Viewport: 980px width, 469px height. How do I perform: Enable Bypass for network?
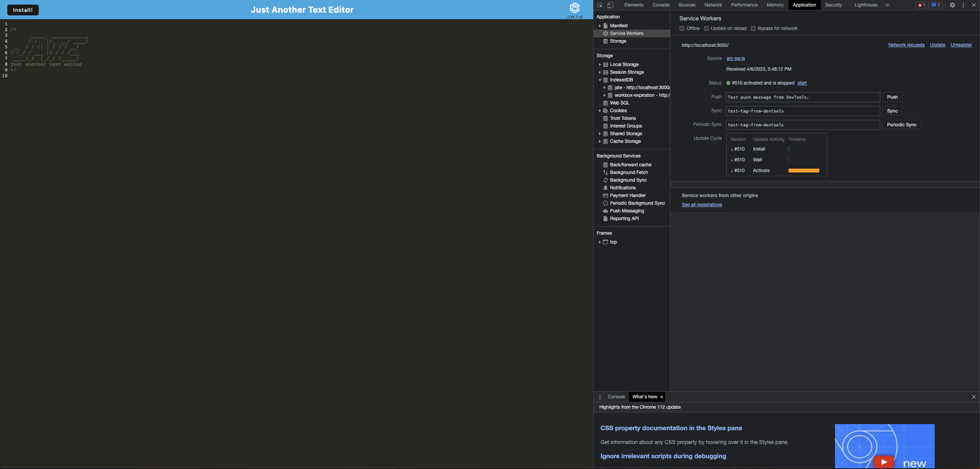click(x=753, y=28)
